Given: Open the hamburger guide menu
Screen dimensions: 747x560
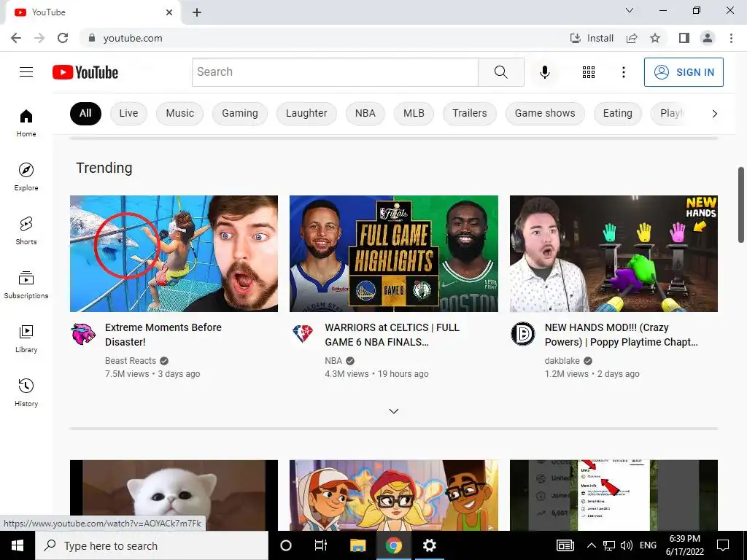Looking at the screenshot, I should 26,72.
